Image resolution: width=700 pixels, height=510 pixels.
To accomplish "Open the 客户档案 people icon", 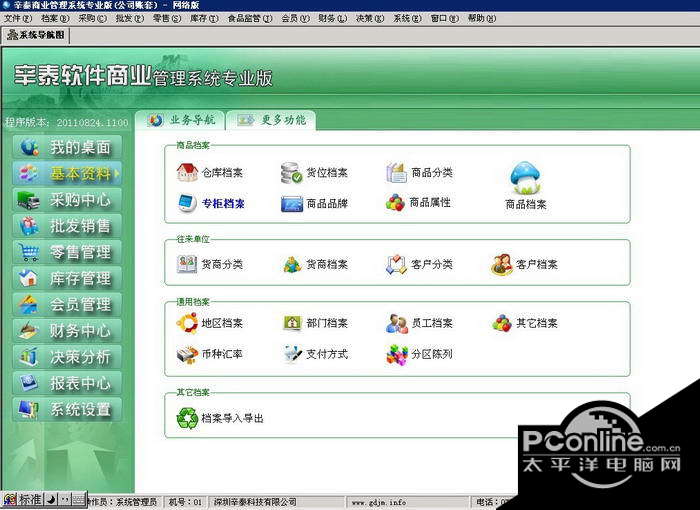I will (502, 264).
